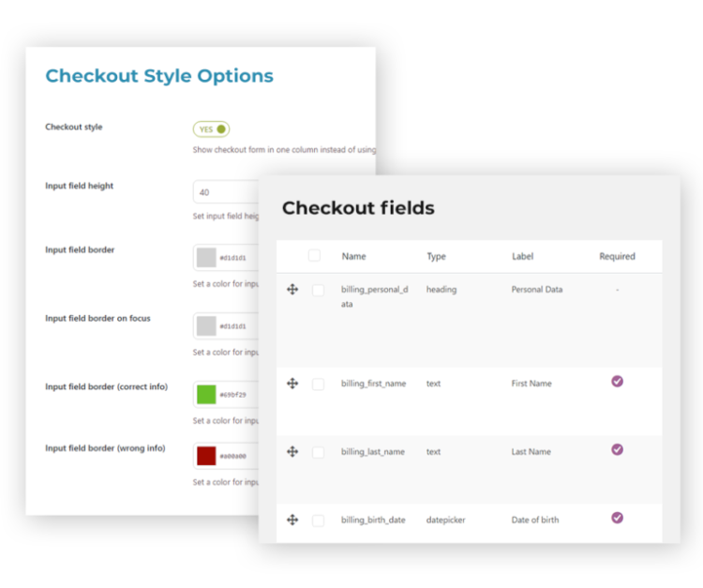Viewport: 703px width, 588px height.
Task: Tick the select-all checkbox in table header
Action: [314, 255]
